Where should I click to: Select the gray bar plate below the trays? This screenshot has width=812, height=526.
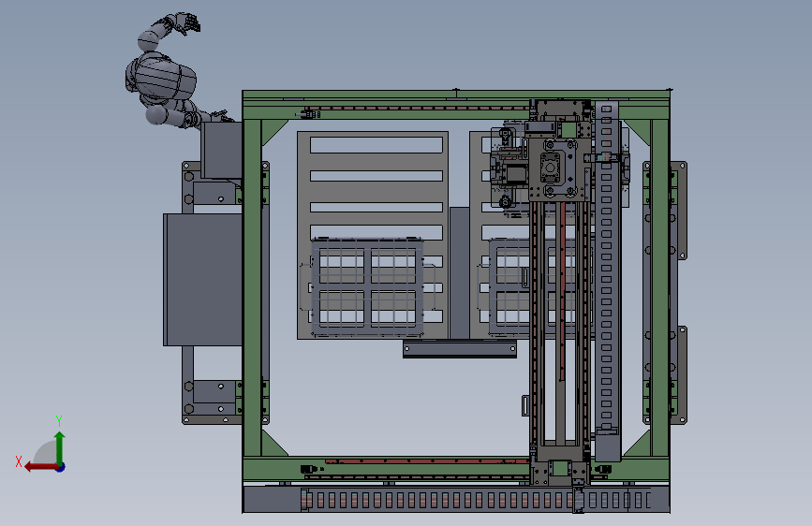(460, 349)
